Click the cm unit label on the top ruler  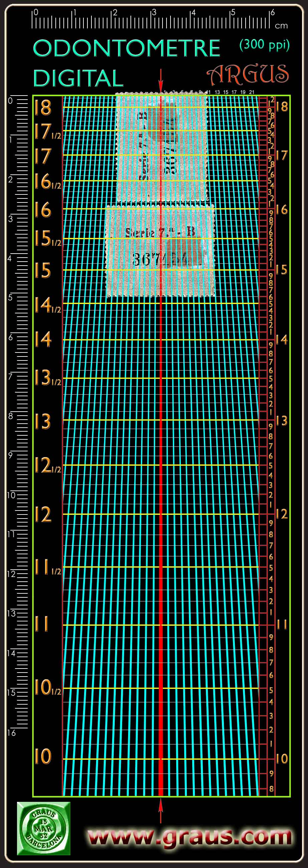[281, 26]
